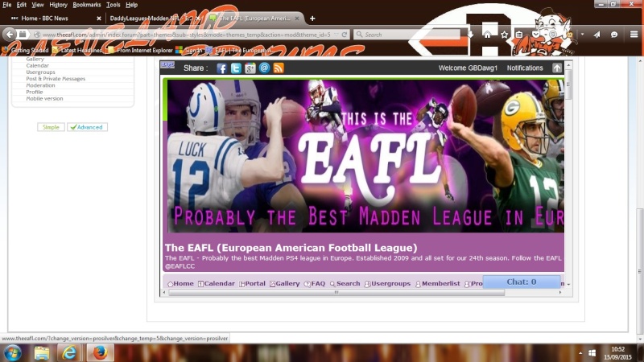This screenshot has height=362, width=644.
Task: Click the Google Plus share icon
Action: tap(250, 68)
